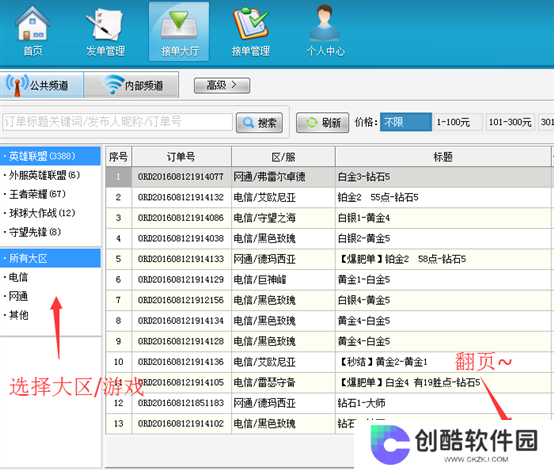Click server cell 电信/巨神峰

pos(260,280)
